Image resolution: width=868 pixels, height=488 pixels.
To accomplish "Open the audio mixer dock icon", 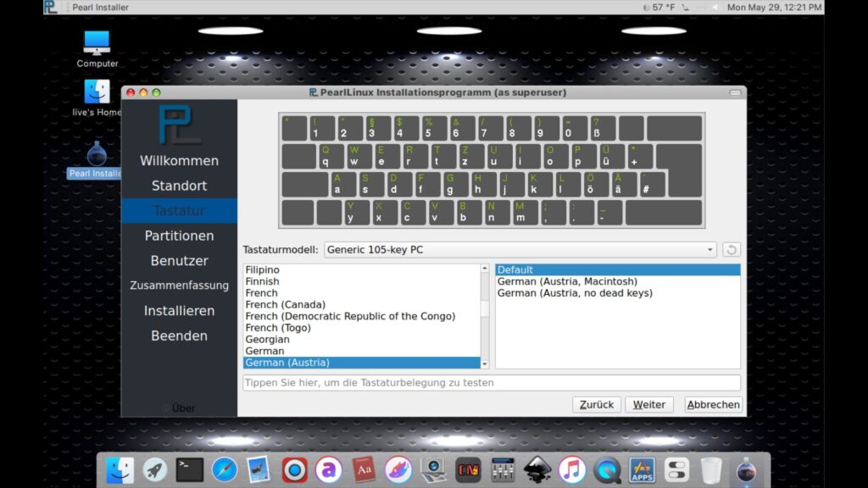I will pyautogui.click(x=503, y=469).
